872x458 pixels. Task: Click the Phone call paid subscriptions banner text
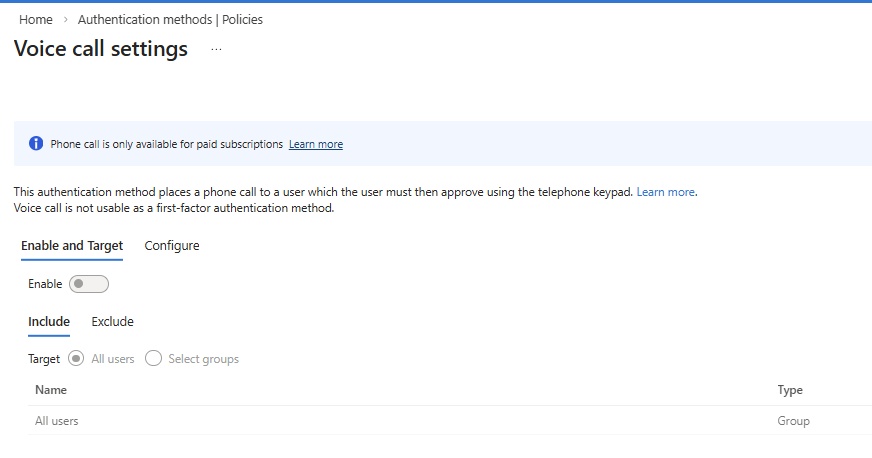tap(166, 145)
